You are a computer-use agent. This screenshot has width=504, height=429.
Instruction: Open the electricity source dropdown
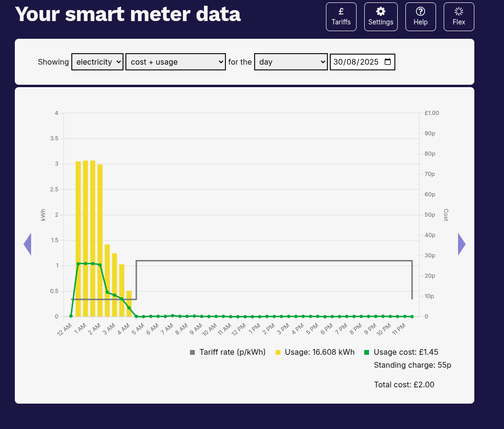[x=97, y=62]
